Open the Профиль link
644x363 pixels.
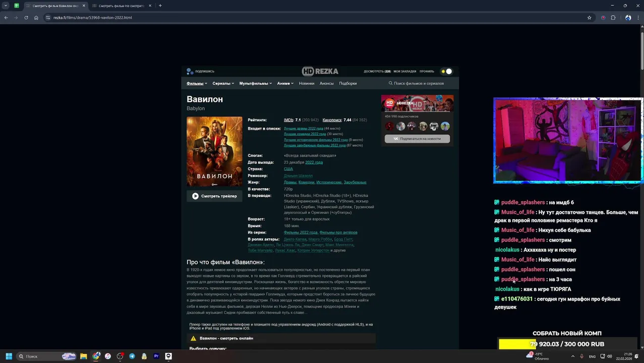[427, 71]
